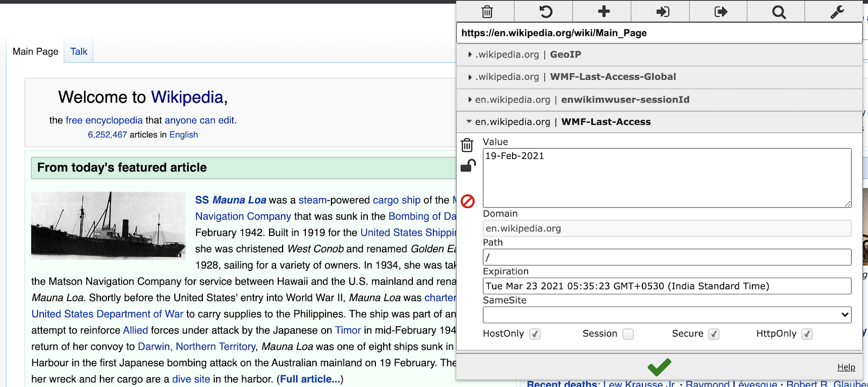Screen dimensions: 868x387
Task: Toggle the Secure checkbox
Action: point(714,334)
